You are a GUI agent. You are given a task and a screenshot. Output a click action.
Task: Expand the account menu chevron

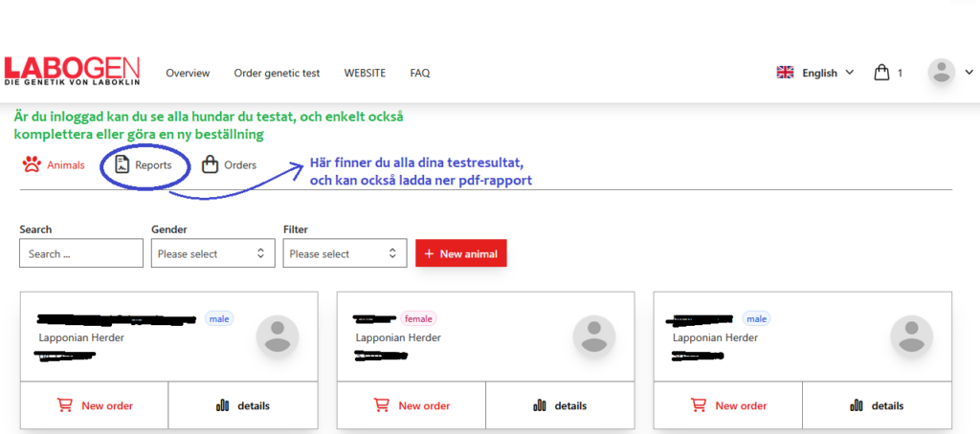coord(967,74)
